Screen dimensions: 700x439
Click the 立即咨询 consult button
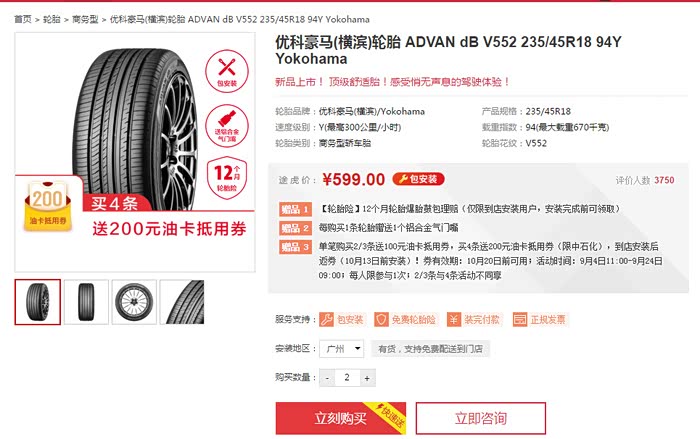[481, 418]
